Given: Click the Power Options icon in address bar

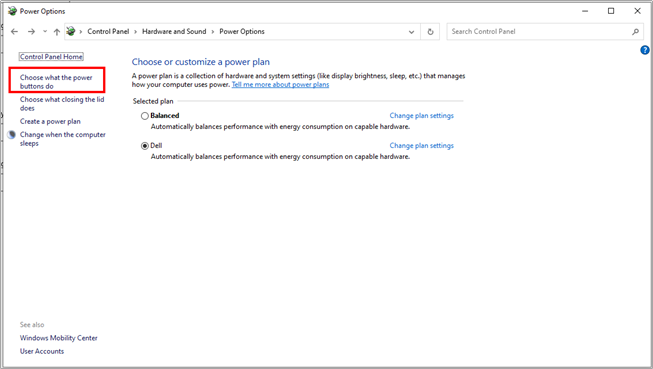Looking at the screenshot, I should (71, 31).
